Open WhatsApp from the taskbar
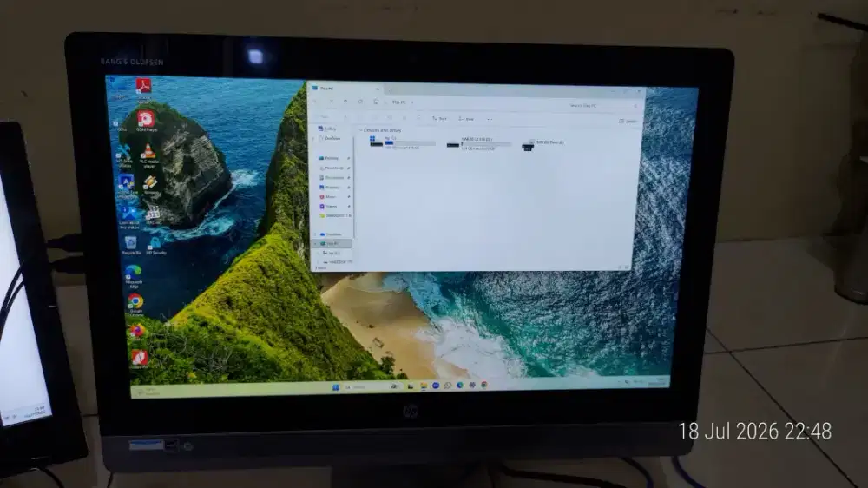 click(x=448, y=386)
